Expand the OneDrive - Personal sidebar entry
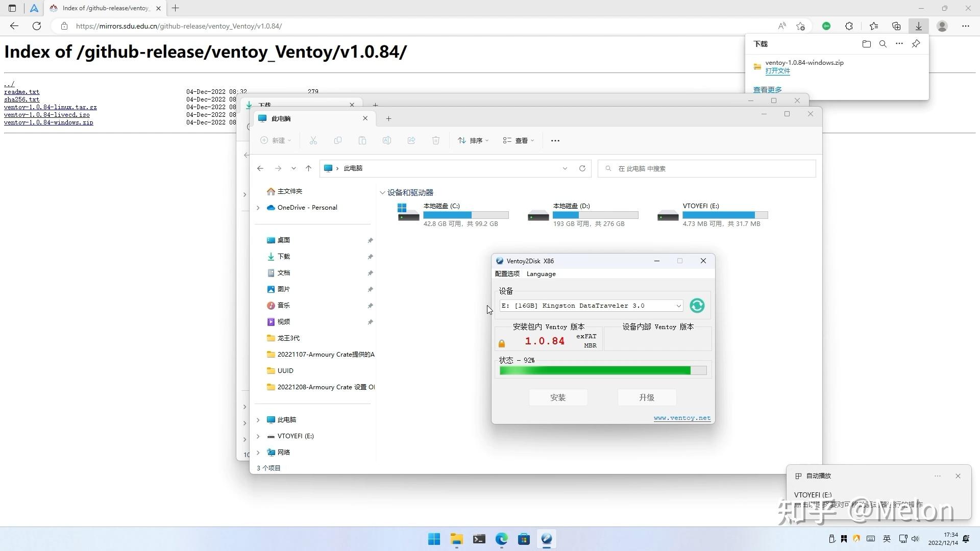Image resolution: width=980 pixels, height=551 pixels. tap(258, 208)
